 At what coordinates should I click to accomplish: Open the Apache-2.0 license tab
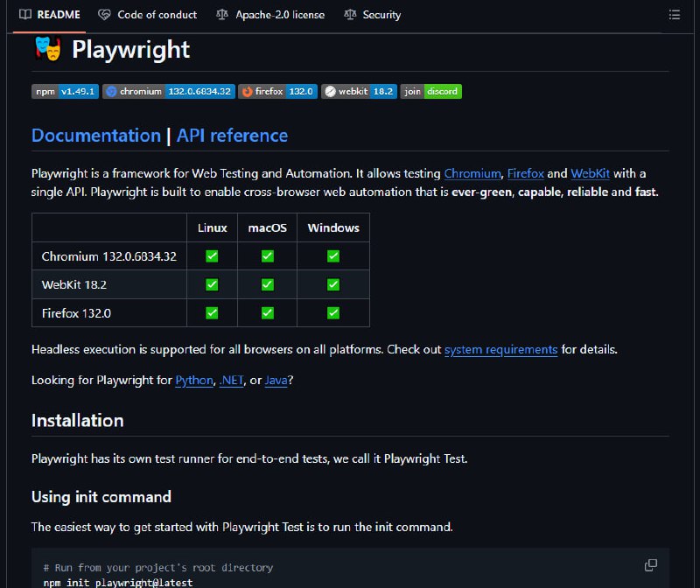270,15
